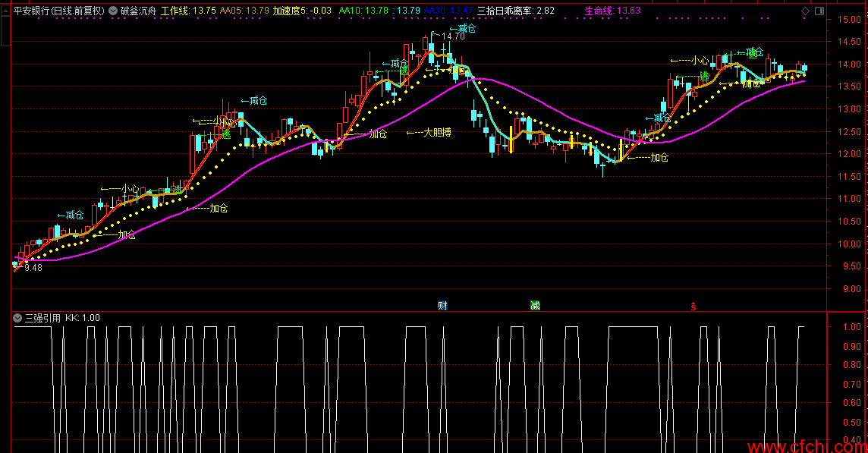Click the 15.00 price axis label
Viewport: 868px width, 453px height.
point(849,20)
